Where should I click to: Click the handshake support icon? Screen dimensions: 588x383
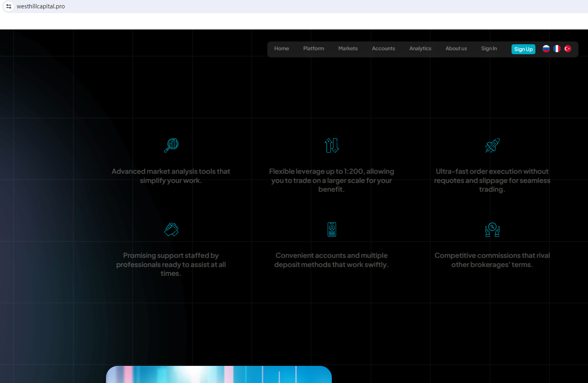coord(171,230)
